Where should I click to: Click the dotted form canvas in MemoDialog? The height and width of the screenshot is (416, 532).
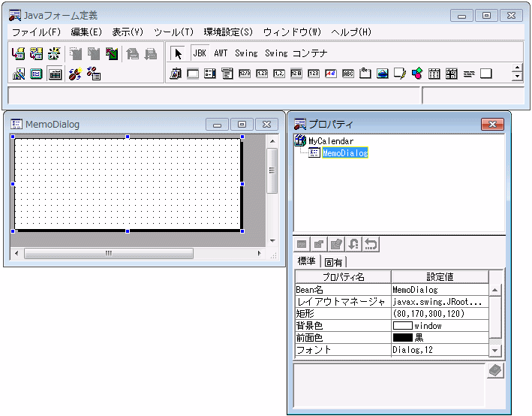coord(128,183)
